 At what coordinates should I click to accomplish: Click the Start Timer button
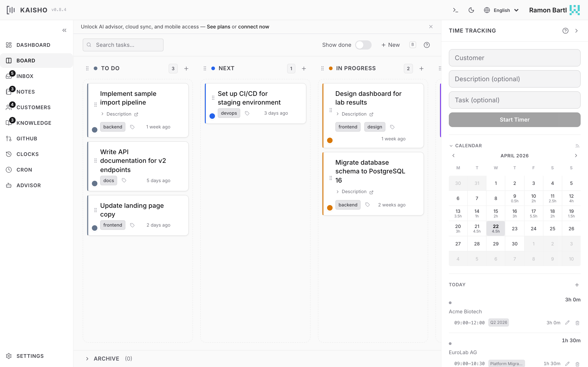point(514,120)
